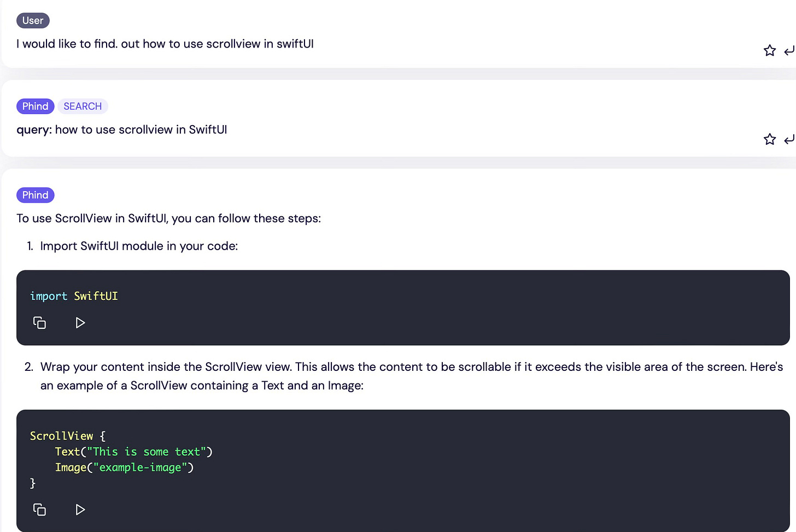Click the Phind badge above the answer
The image size is (796, 532).
coord(35,195)
